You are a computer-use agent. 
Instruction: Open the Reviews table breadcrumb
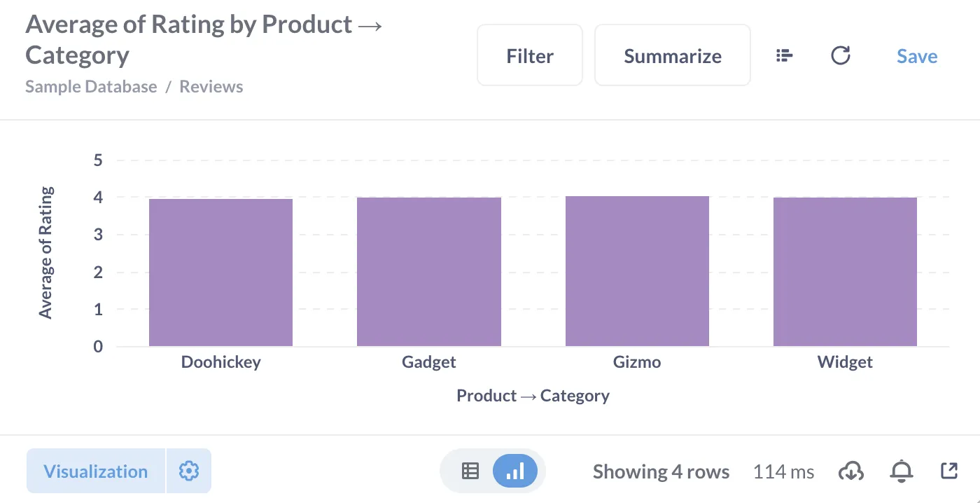pyautogui.click(x=211, y=86)
